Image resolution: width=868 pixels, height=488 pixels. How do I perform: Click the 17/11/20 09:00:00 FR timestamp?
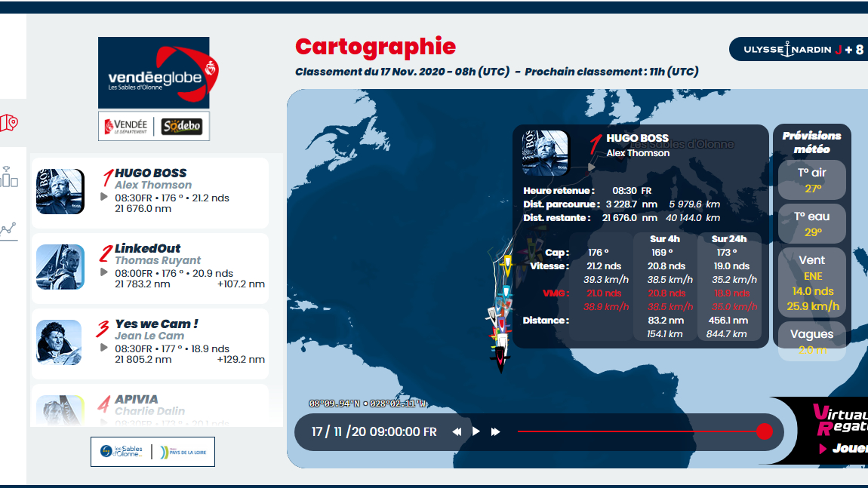374,431
